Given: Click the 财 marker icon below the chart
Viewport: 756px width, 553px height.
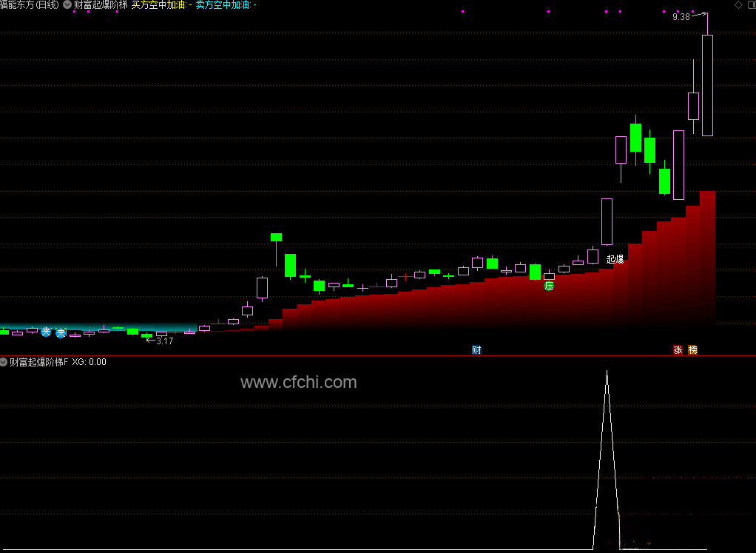Looking at the screenshot, I should tap(476, 350).
